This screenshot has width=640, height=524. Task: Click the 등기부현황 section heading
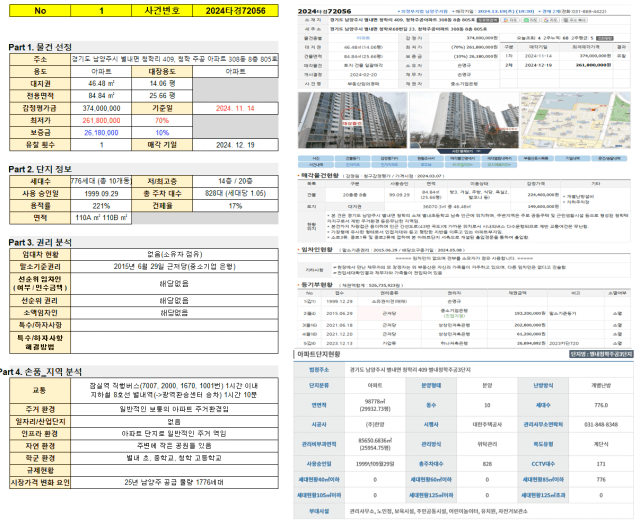317,285
